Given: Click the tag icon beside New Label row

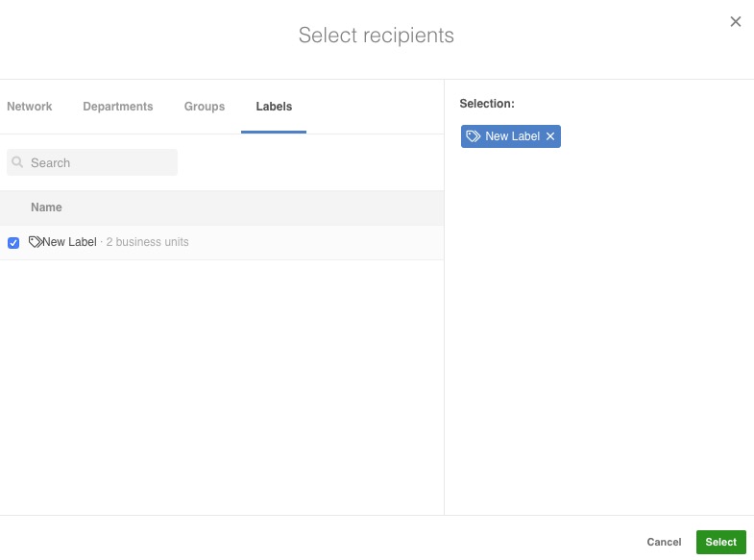Looking at the screenshot, I should pyautogui.click(x=36, y=241).
